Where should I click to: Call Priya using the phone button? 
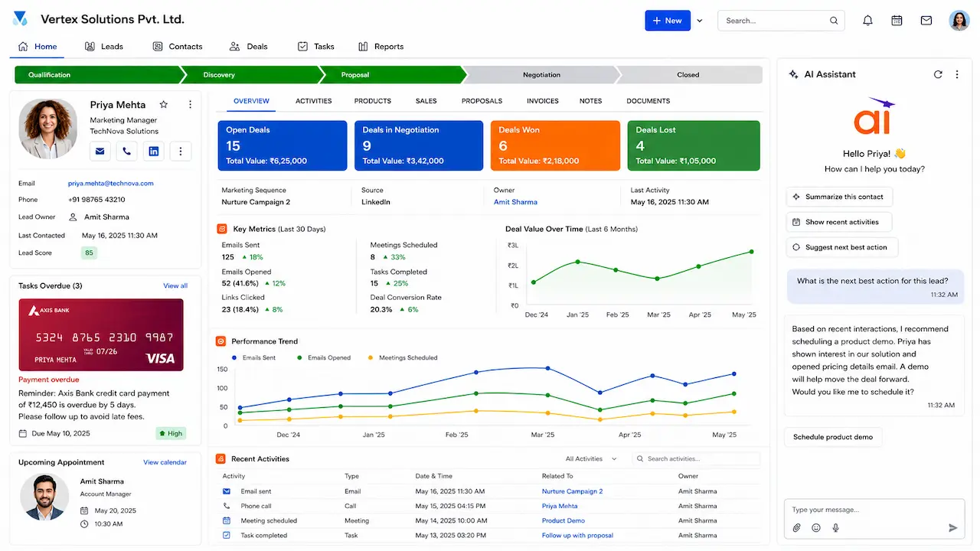pos(126,152)
